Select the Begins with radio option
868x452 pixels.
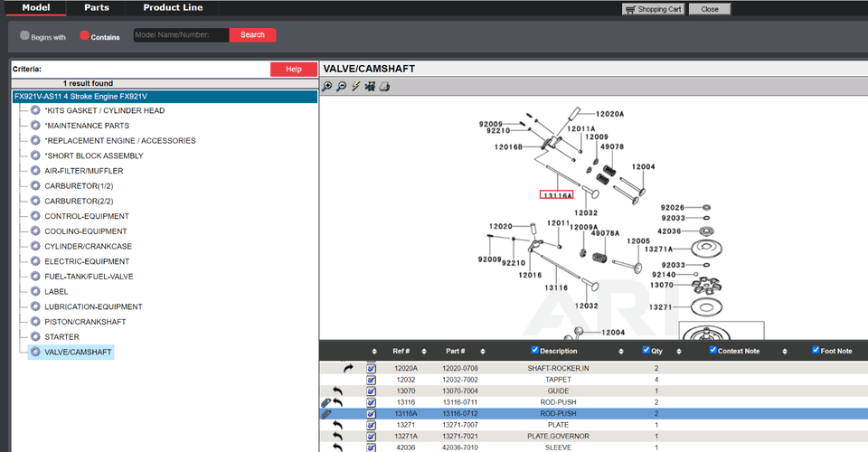24,36
